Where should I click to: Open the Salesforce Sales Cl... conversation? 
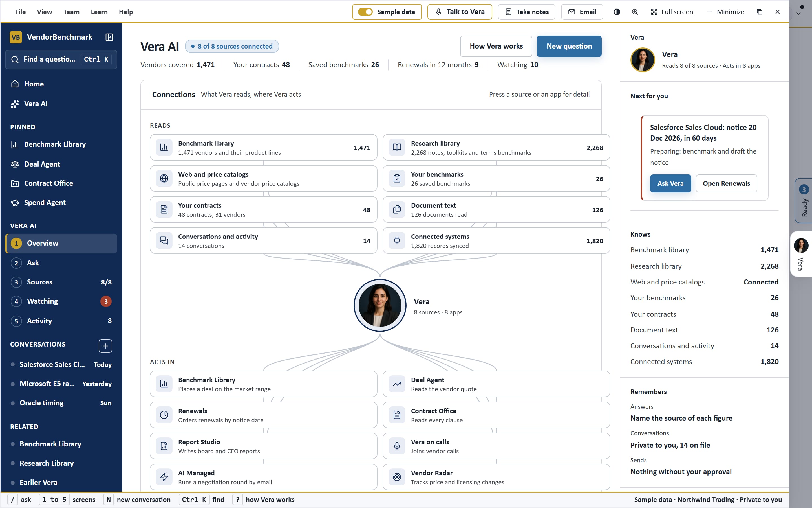coord(61,365)
